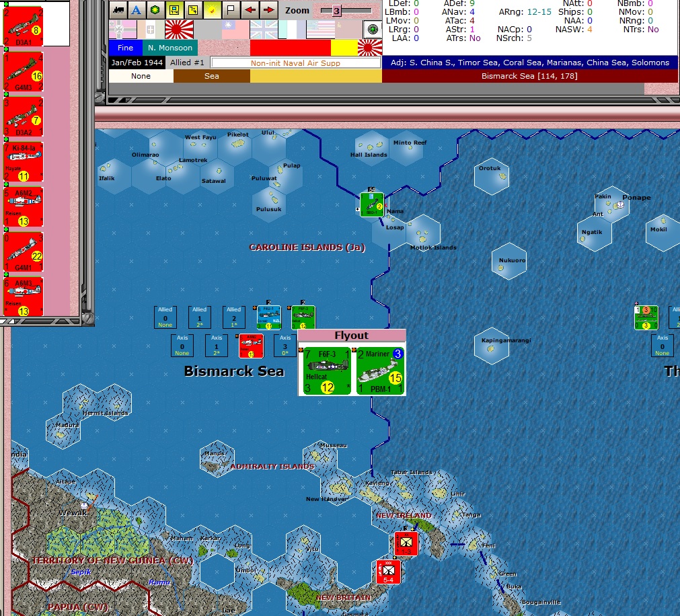Select the blue F4U-1 Corsair counter on map

click(269, 317)
